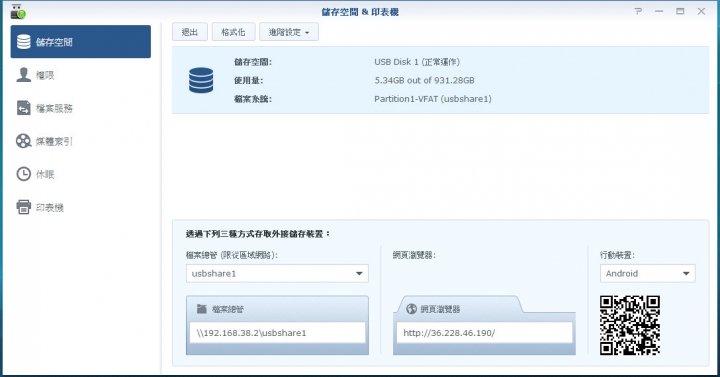Click the \\192.168.38.2\usbshare1 path field
Viewport: 720px width, 377px height.
click(277, 332)
